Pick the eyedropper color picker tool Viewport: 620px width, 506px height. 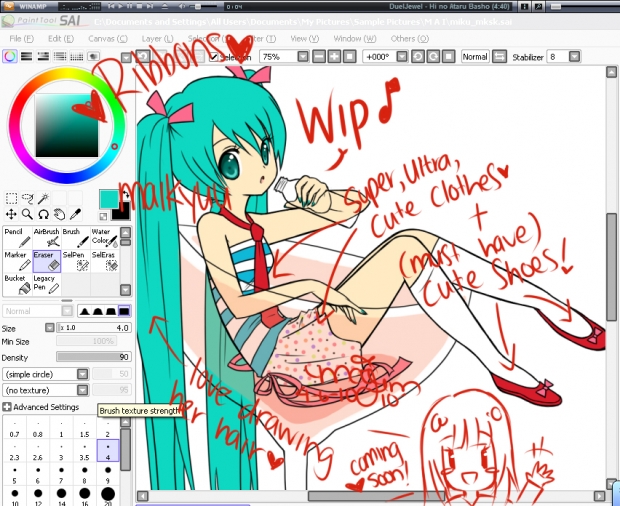click(76, 214)
